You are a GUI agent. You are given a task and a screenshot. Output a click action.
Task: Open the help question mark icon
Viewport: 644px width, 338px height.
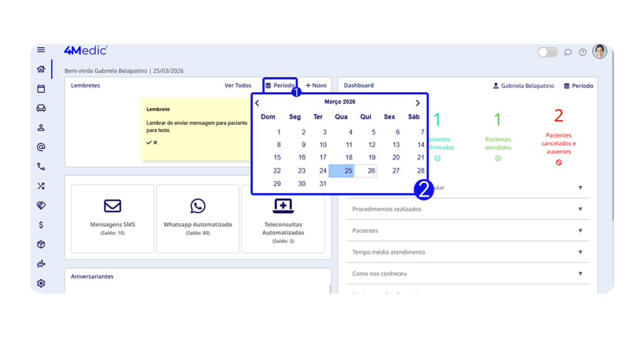tap(582, 52)
